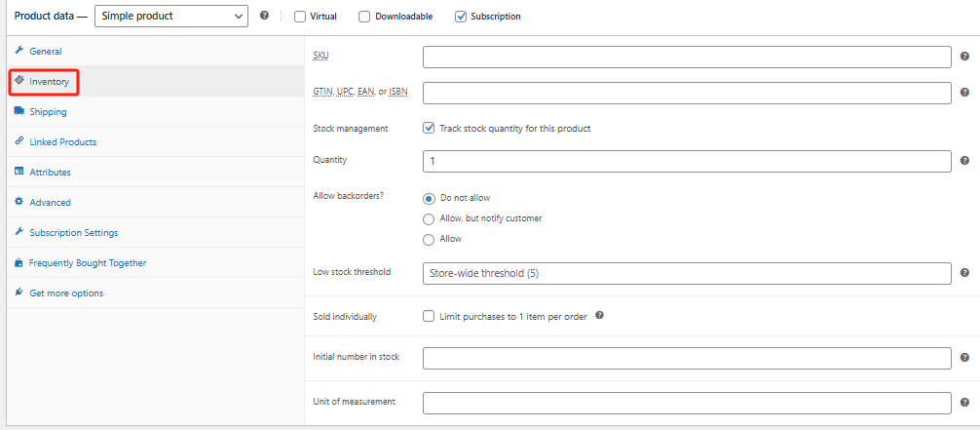Switch to Linked Products tab

[62, 142]
